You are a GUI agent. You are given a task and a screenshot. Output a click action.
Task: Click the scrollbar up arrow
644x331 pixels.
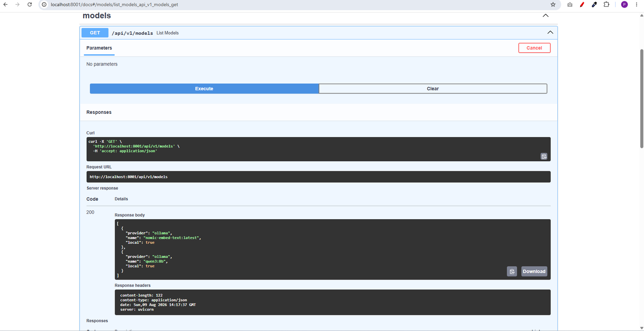coord(642,15)
